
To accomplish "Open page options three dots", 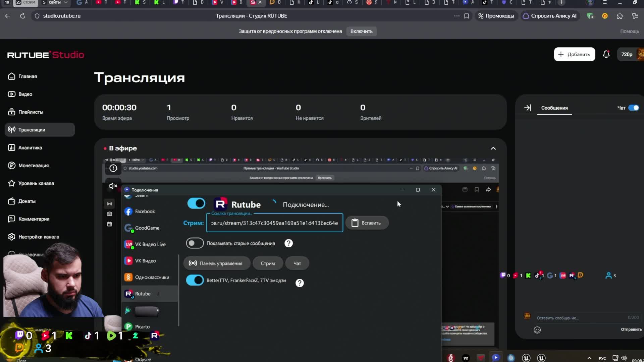I will [x=457, y=16].
